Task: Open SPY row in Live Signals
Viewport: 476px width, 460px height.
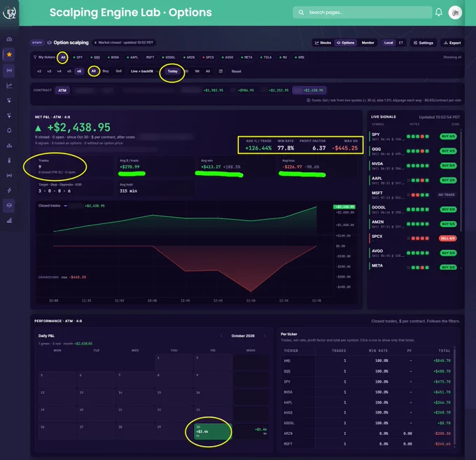Action: (x=414, y=137)
